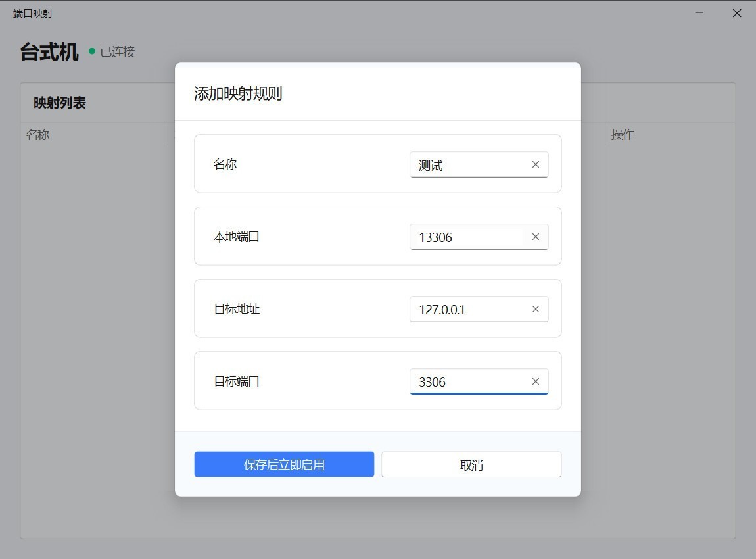
Task: Click the 映射列表 heading
Action: pyautogui.click(x=60, y=103)
